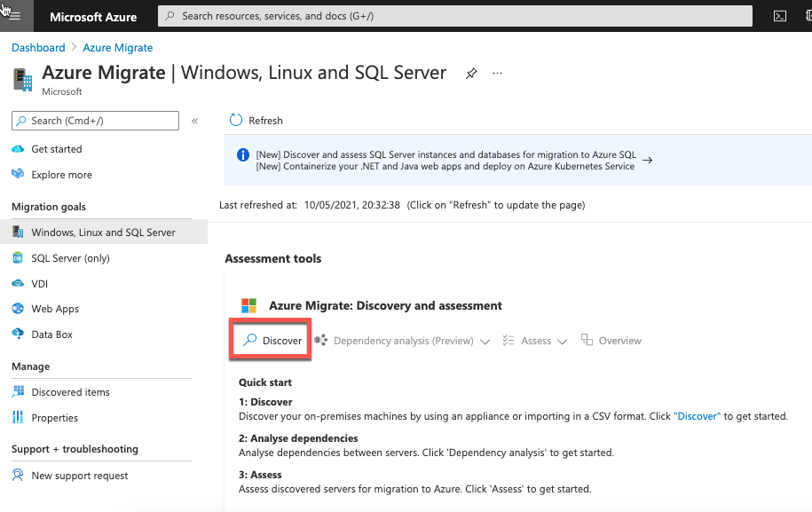Select Data Box in sidebar
The height and width of the screenshot is (512, 812).
[x=51, y=335]
